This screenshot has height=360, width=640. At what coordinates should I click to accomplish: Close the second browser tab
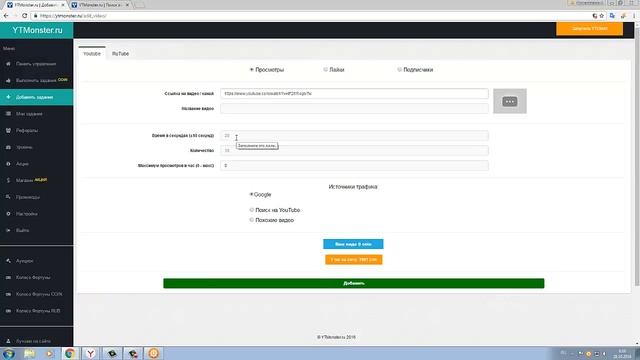click(x=127, y=5)
